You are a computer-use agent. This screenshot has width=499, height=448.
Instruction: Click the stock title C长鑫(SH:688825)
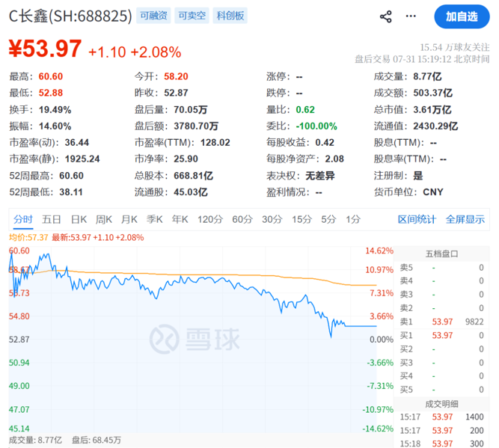pyautogui.click(x=70, y=16)
